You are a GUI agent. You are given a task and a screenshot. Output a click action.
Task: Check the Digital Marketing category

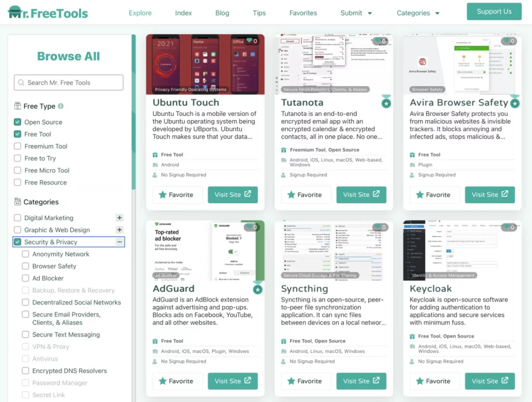click(x=17, y=217)
